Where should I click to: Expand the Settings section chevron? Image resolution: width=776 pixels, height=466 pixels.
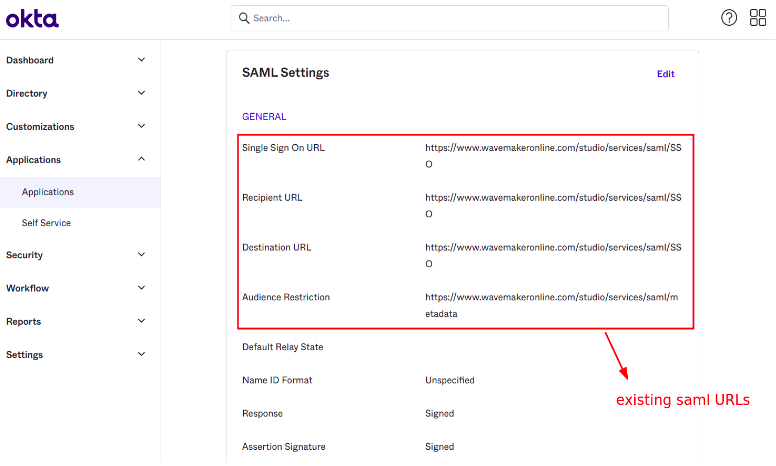141,354
